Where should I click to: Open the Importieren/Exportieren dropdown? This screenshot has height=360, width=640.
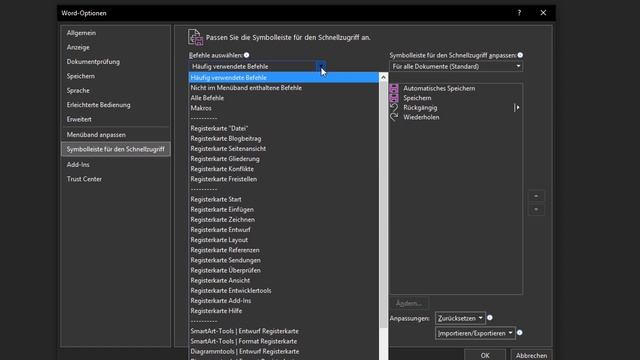click(475, 333)
